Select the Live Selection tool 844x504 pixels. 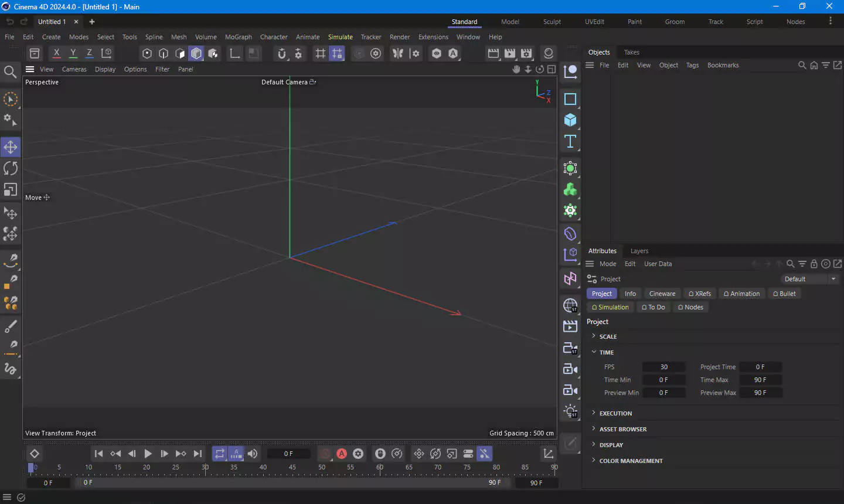[x=10, y=99]
